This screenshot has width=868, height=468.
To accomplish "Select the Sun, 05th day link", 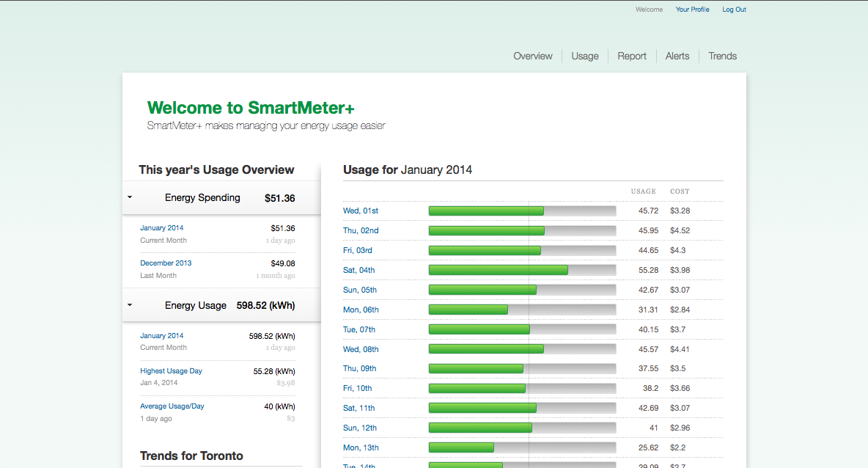I will pos(360,290).
